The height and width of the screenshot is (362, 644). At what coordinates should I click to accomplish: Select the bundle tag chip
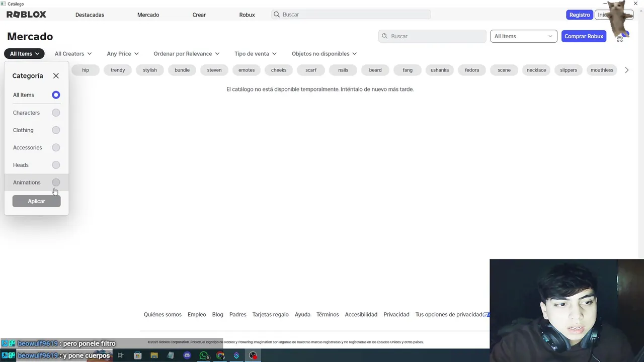pos(182,70)
